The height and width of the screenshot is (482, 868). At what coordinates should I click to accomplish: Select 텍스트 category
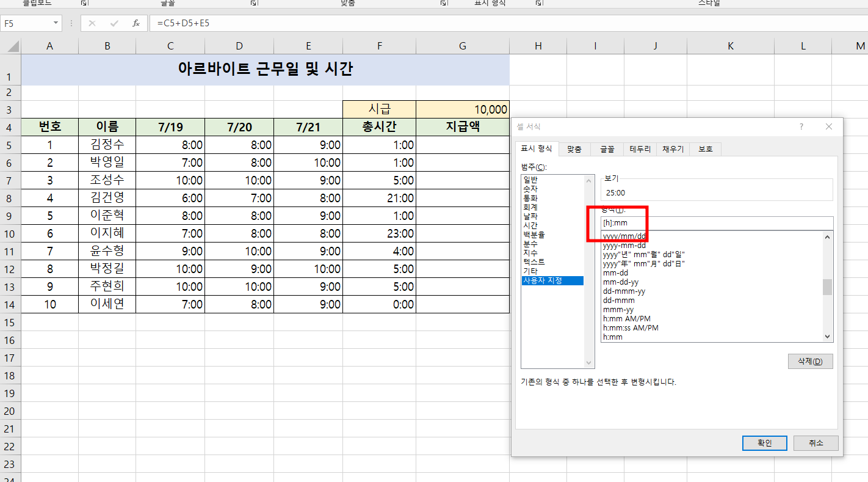[552, 262]
